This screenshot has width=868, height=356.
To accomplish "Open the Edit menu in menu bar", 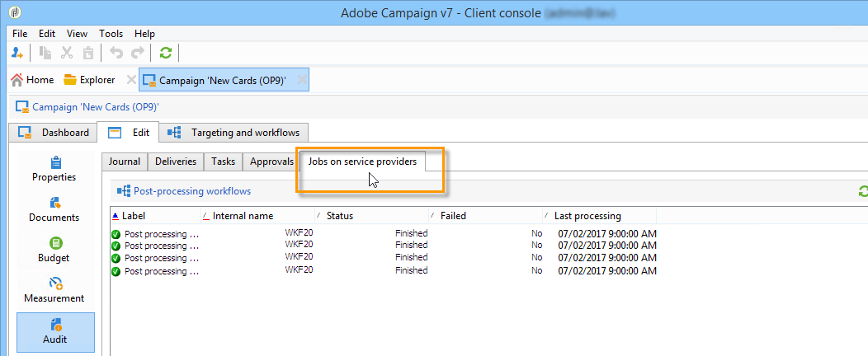I will [x=47, y=34].
